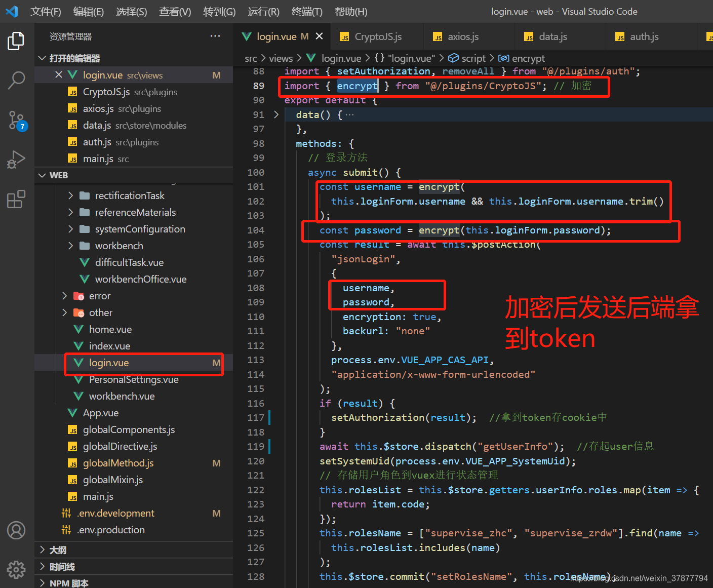Close login.vue in open editors list
The width and height of the screenshot is (713, 588).
click(59, 75)
